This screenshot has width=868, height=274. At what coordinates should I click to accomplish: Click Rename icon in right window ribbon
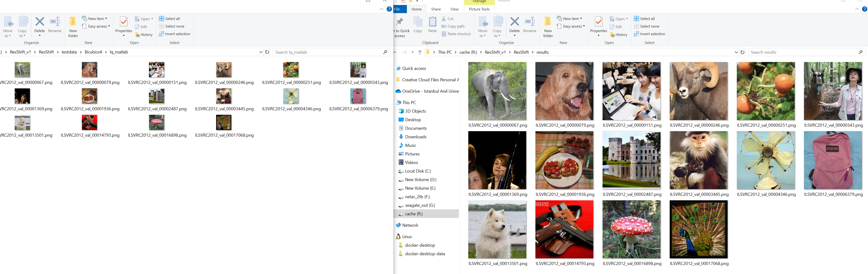tap(529, 22)
